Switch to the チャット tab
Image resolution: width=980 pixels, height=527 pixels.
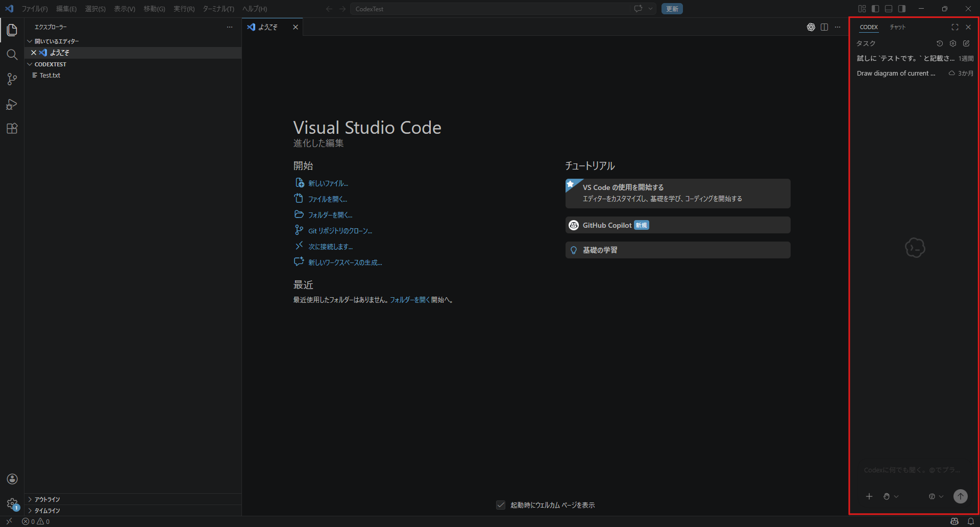tap(897, 27)
